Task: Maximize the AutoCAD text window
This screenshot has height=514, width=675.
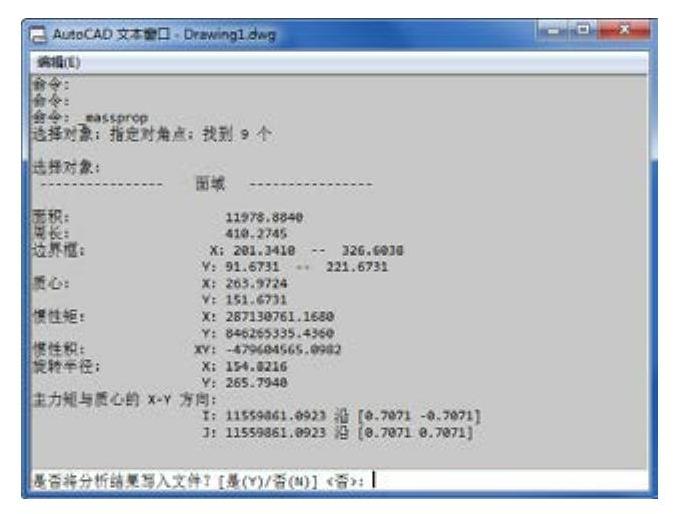Action: point(583,30)
